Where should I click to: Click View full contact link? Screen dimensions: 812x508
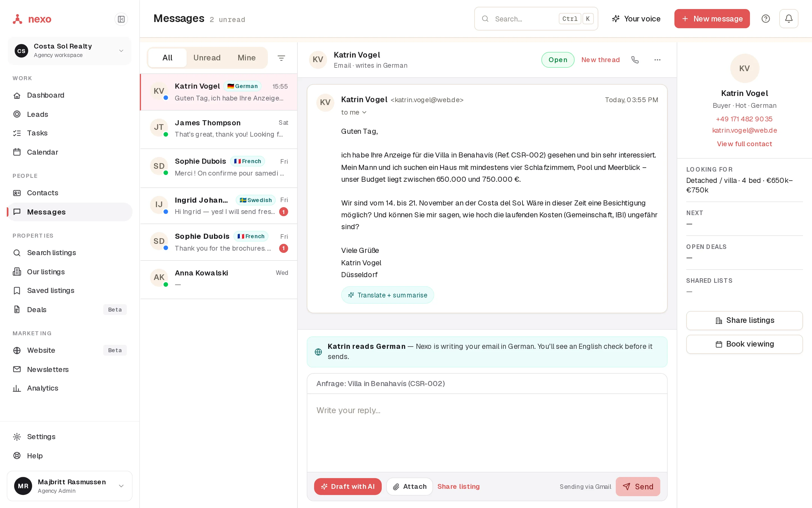[744, 144]
